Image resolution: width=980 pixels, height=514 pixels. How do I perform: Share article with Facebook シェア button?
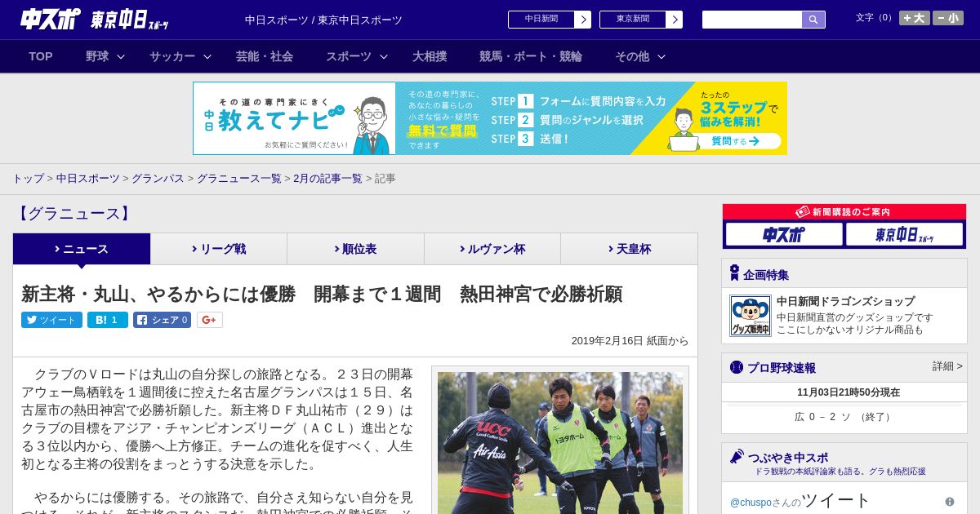coord(163,320)
